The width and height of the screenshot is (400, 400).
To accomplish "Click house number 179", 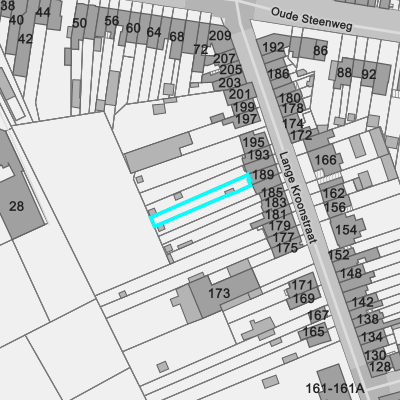I will (280, 226).
